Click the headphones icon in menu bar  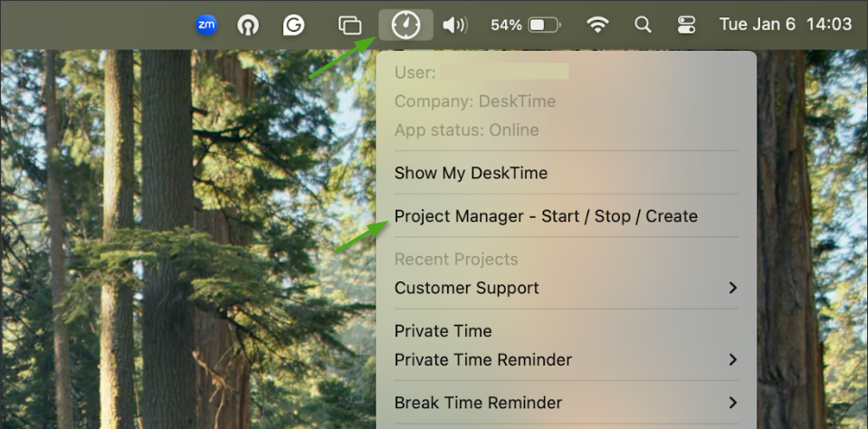click(247, 24)
